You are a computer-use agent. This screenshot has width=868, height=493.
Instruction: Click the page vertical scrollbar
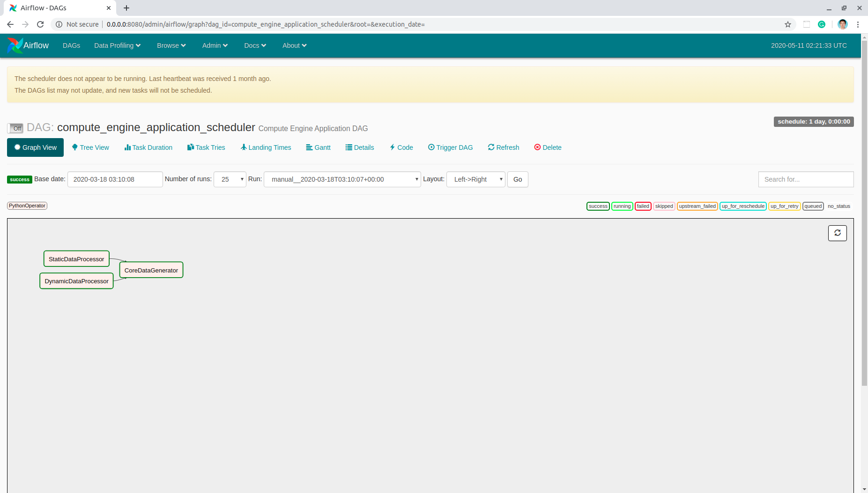pos(864,213)
